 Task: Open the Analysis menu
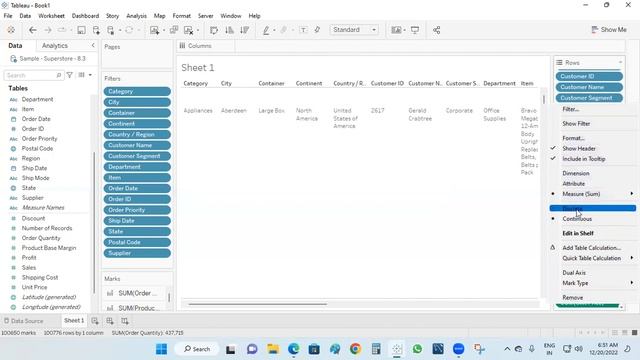click(136, 16)
